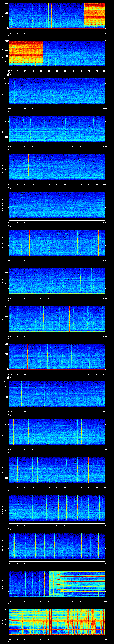Click the spectrogram panel starting at 15:19:00
This screenshot has height=644, width=114.
(57, 432)
